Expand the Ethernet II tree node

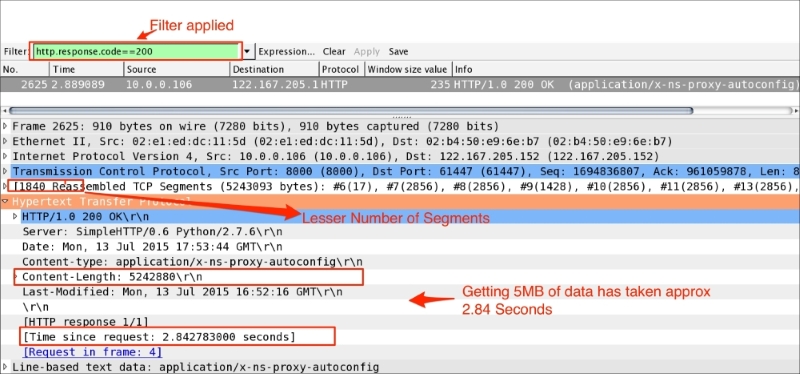pyautogui.click(x=5, y=141)
